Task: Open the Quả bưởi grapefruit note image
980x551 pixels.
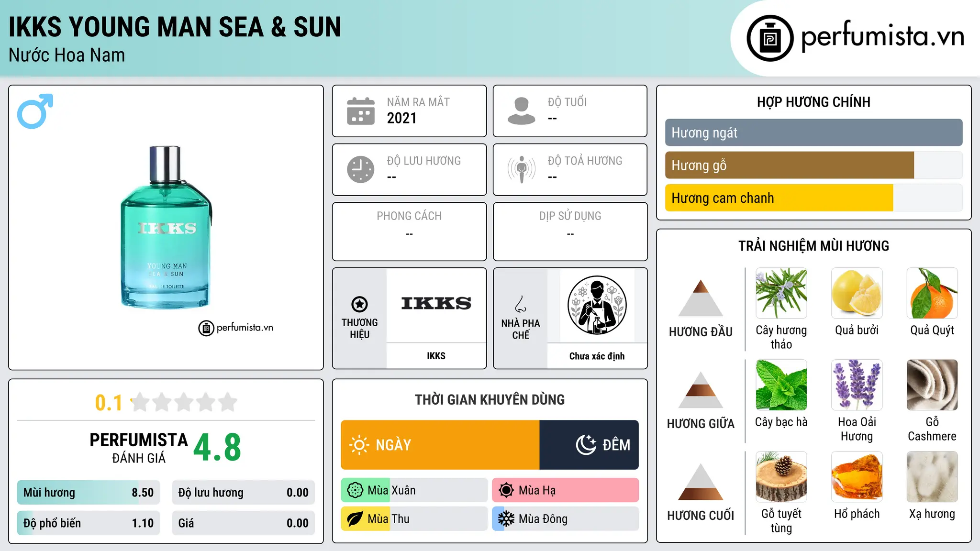Action: tap(857, 293)
